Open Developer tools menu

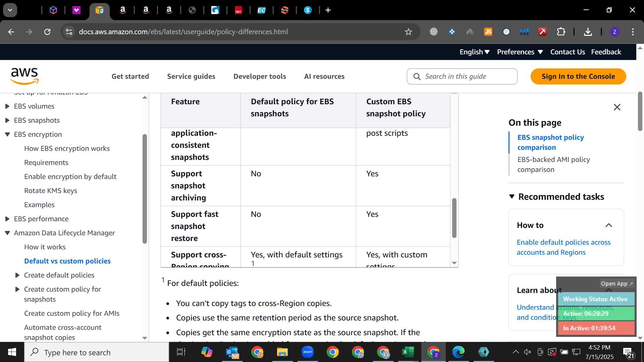click(x=260, y=76)
